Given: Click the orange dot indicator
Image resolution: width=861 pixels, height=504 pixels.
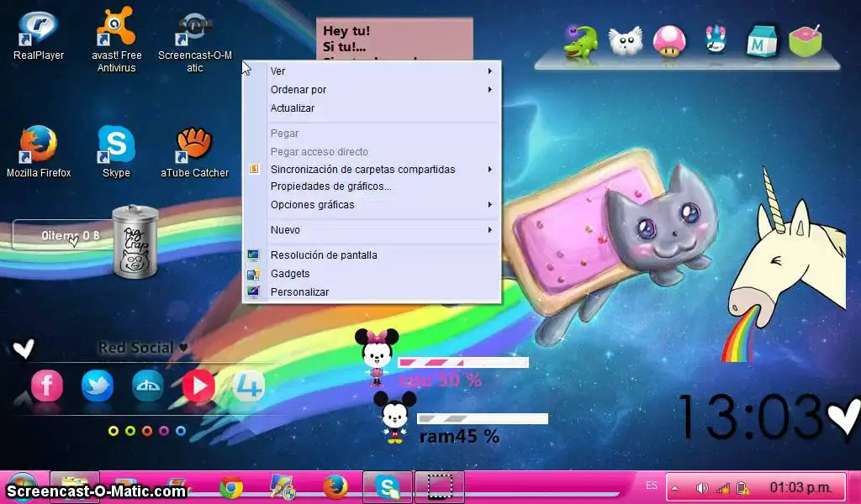Looking at the screenshot, I should [147, 431].
